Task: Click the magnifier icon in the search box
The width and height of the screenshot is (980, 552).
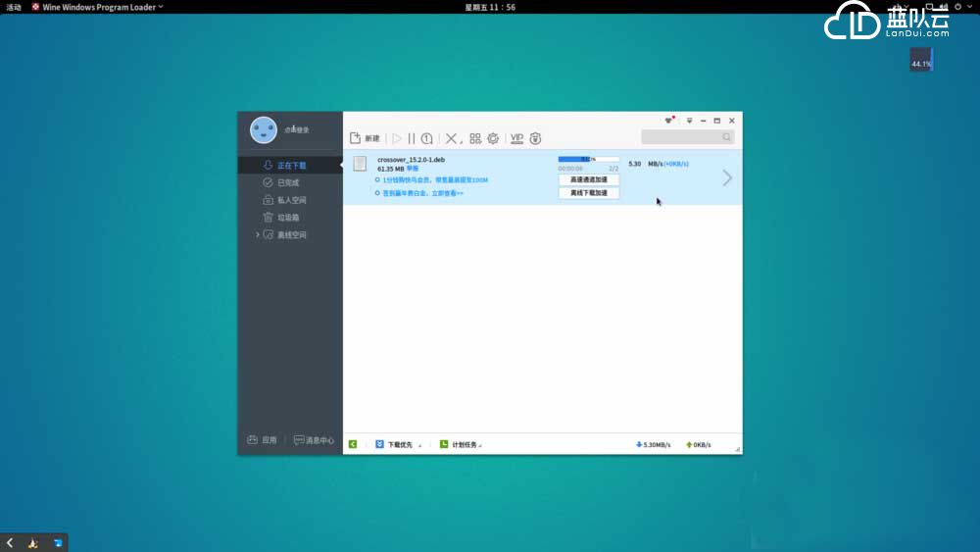Action: pos(726,137)
